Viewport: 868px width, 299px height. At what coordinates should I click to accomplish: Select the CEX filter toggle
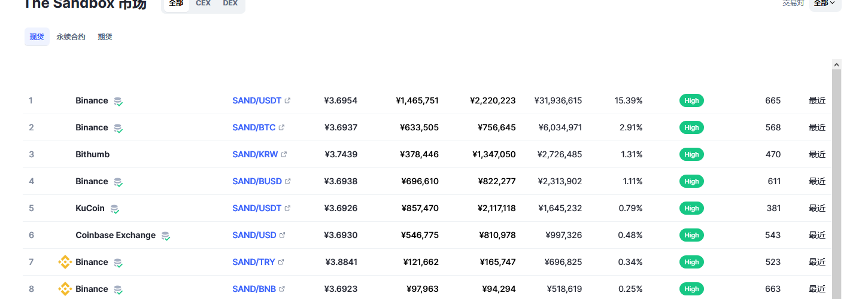[203, 4]
